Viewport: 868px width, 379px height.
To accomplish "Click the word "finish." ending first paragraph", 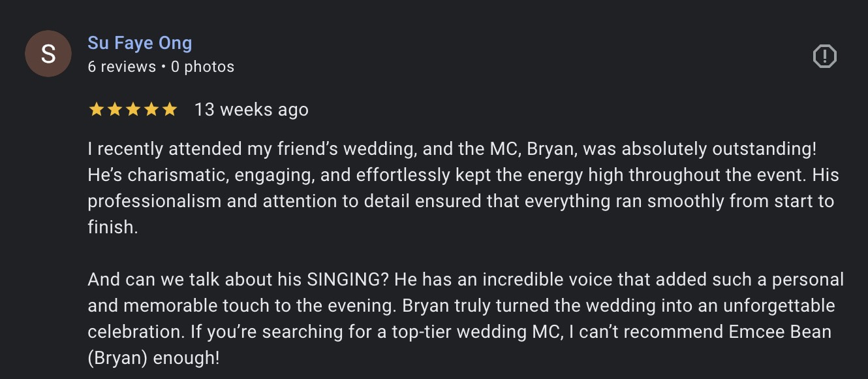I will (x=113, y=227).
